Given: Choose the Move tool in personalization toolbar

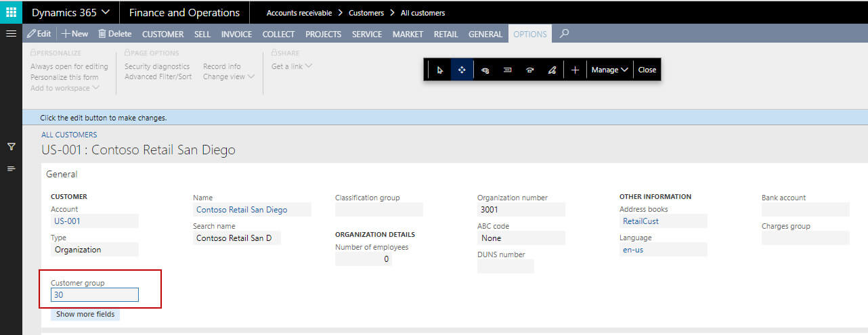Looking at the screenshot, I should pyautogui.click(x=462, y=70).
